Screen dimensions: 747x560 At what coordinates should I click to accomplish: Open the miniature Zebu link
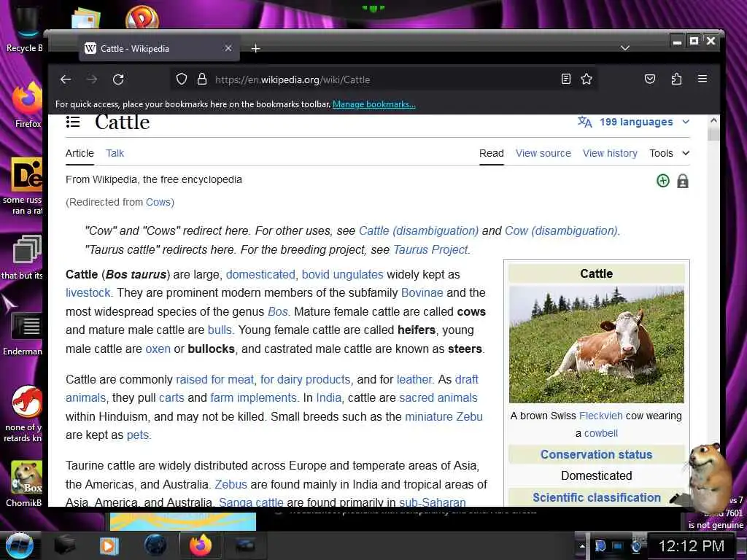(444, 416)
